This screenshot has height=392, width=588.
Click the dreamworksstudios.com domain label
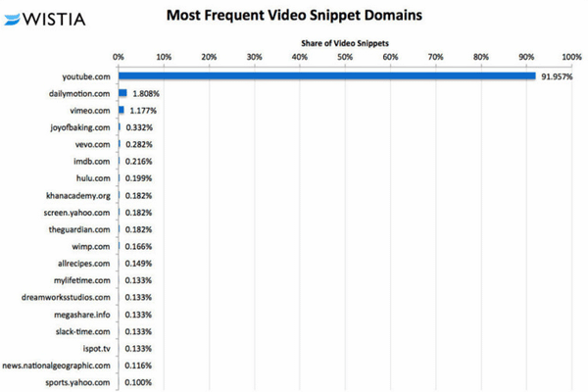point(66,298)
